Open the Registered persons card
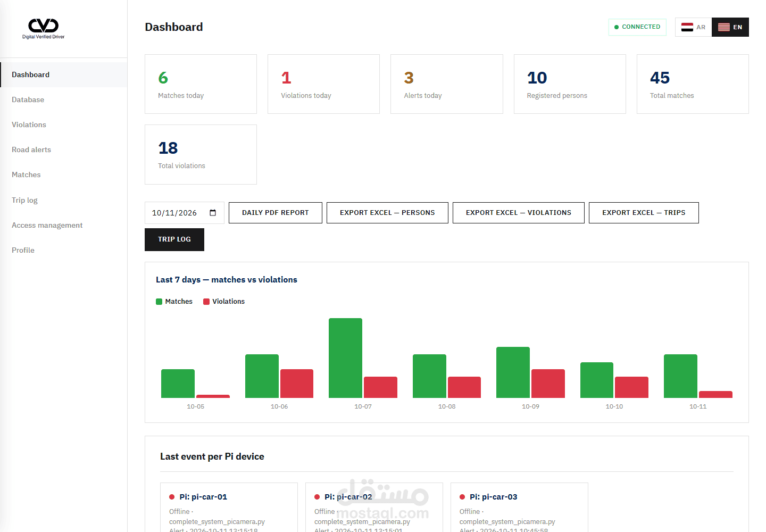Image resolution: width=766 pixels, height=532 pixels. 570,84
